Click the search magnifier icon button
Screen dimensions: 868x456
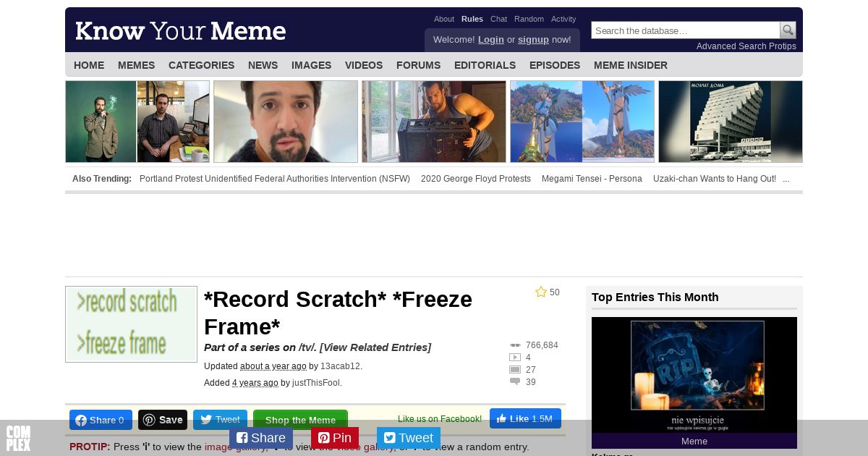point(788,30)
